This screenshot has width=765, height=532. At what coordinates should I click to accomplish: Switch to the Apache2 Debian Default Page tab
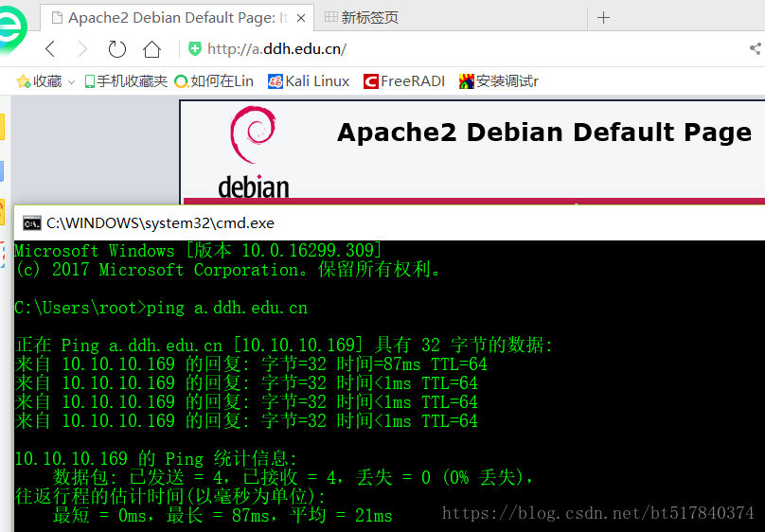[177, 18]
